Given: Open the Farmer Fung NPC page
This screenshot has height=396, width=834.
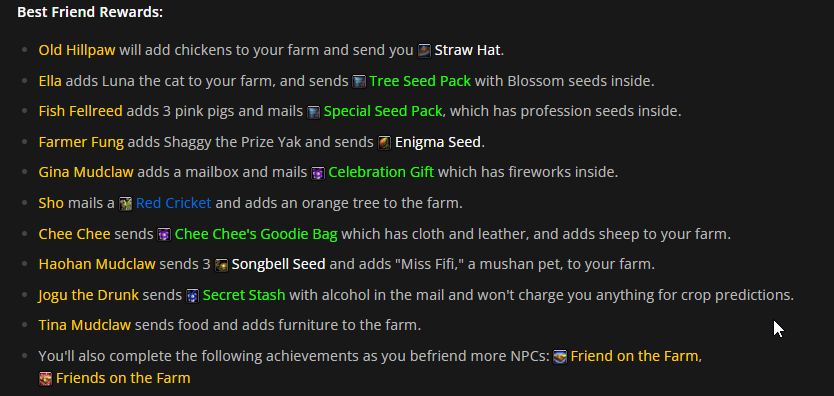Looking at the screenshot, I should click(x=81, y=142).
